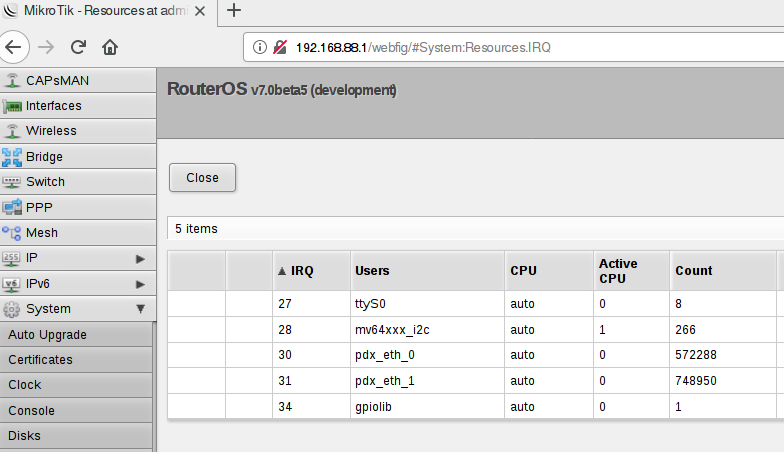The height and width of the screenshot is (452, 784).
Task: Click the browser forward arrow
Action: click(x=46, y=48)
